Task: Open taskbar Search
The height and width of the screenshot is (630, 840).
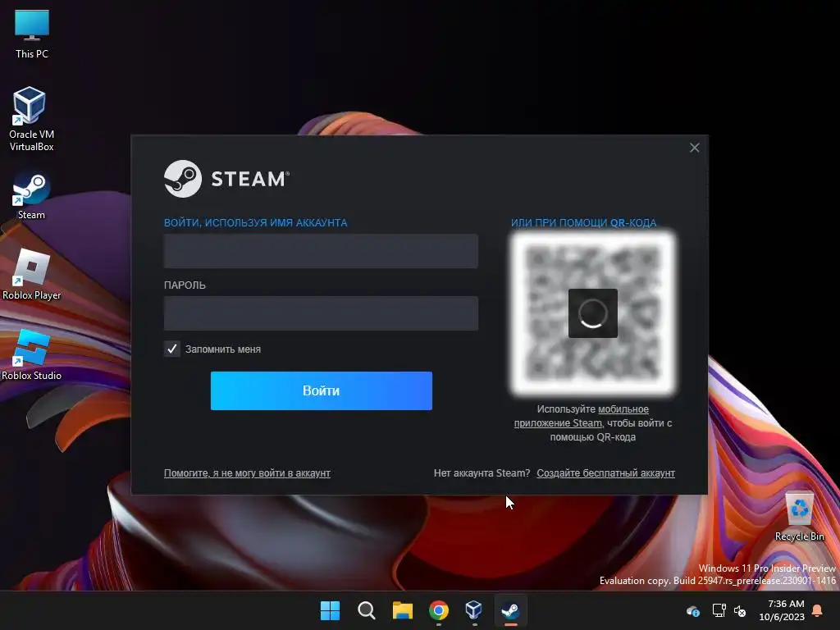Action: pos(367,610)
